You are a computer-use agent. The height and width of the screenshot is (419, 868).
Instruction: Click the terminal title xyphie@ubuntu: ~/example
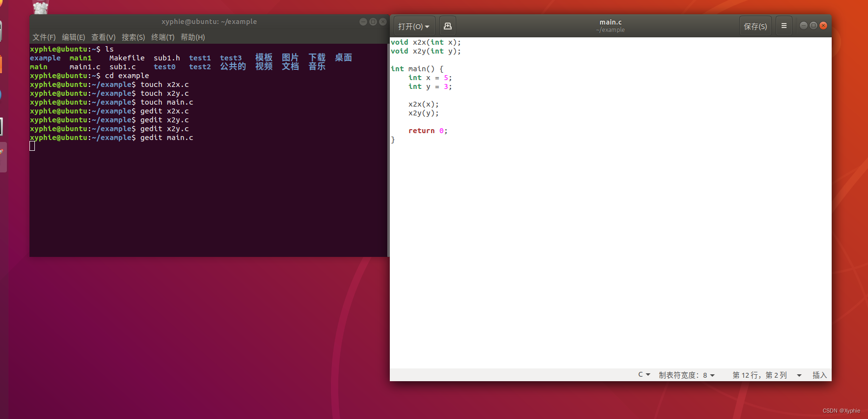click(x=209, y=22)
